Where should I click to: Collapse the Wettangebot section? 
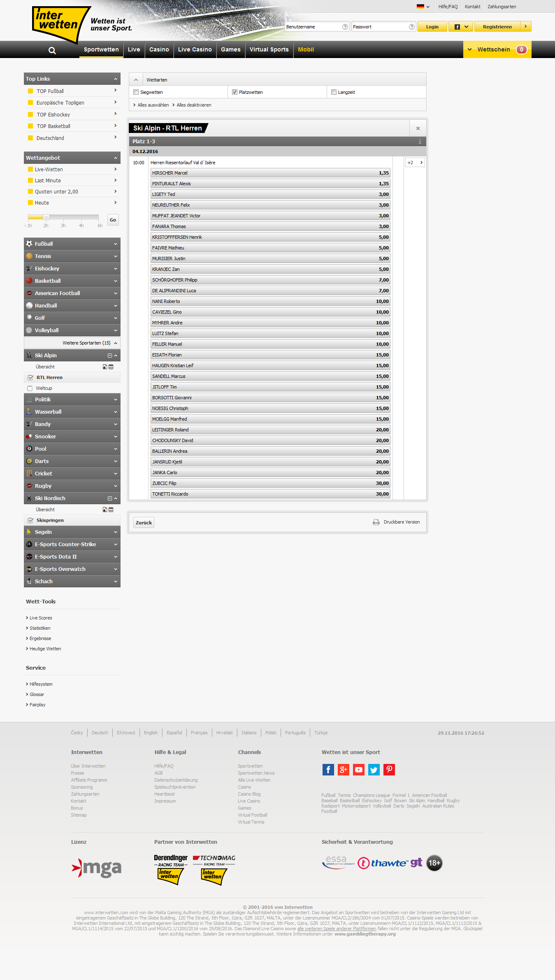[x=116, y=158]
